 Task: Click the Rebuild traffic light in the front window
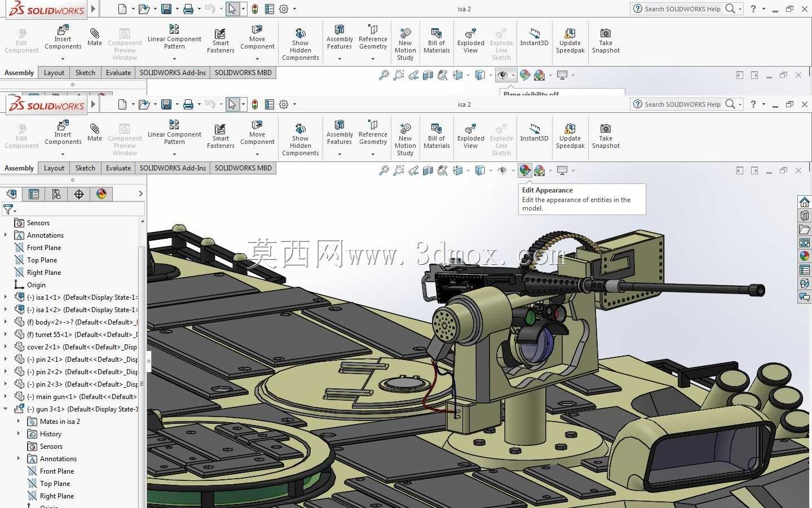(x=255, y=104)
